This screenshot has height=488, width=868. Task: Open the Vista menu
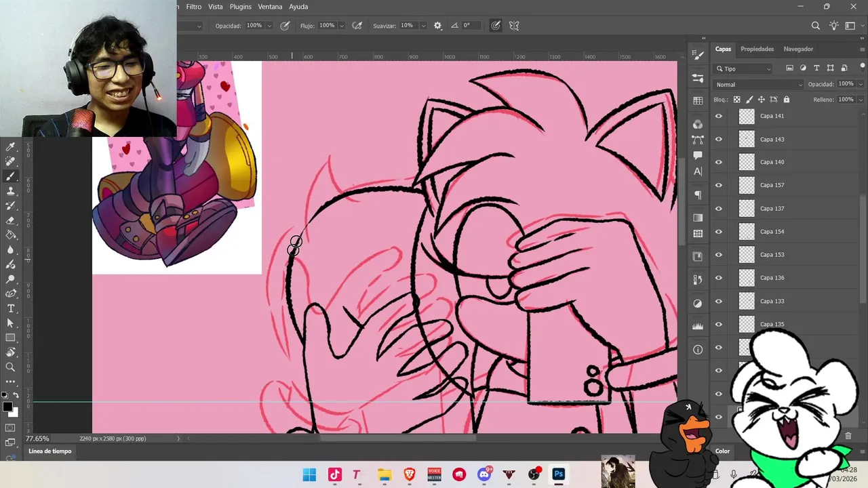216,7
